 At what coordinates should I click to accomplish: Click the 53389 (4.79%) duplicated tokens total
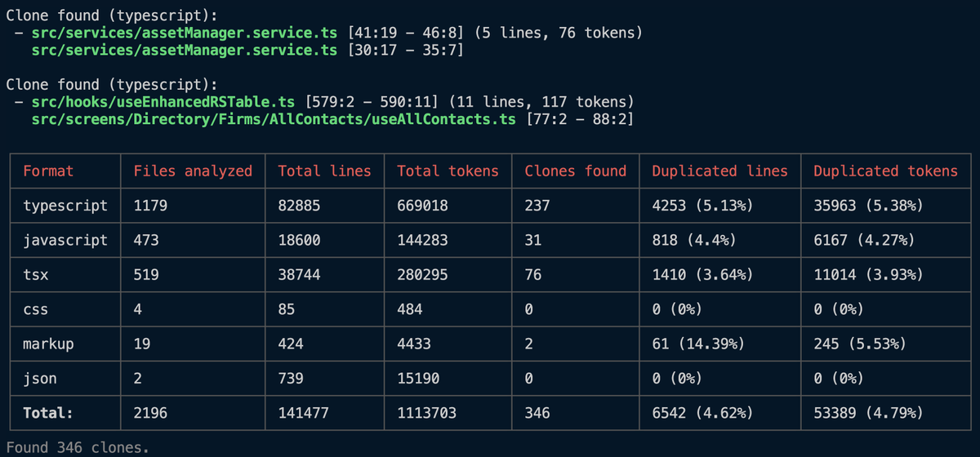coord(868,413)
